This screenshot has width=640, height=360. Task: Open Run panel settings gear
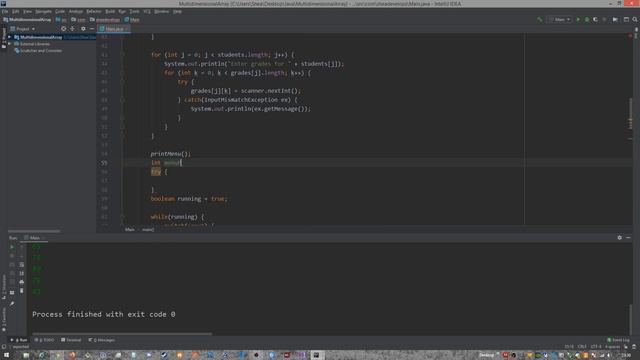(620, 238)
